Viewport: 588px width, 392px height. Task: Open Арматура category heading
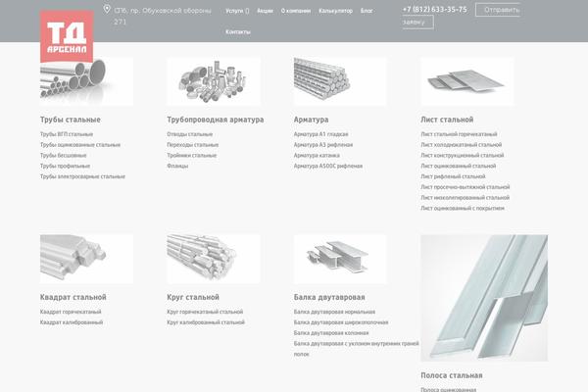pos(311,120)
